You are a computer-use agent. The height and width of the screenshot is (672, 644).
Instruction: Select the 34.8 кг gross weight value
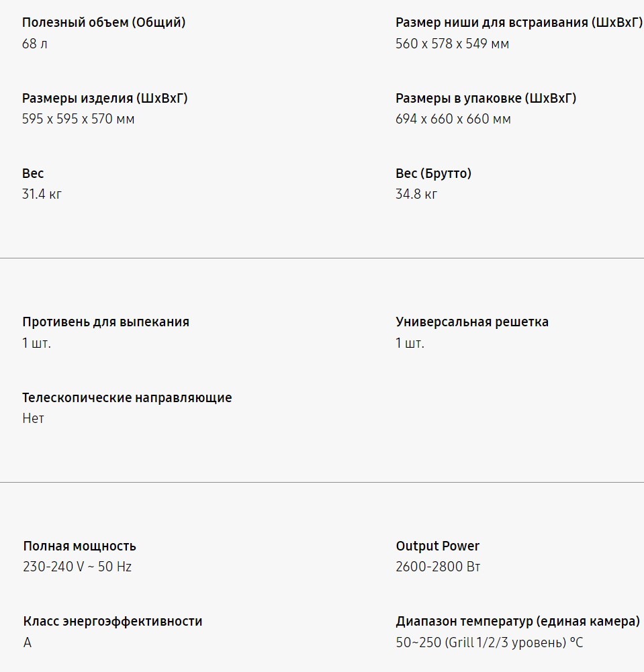(416, 195)
